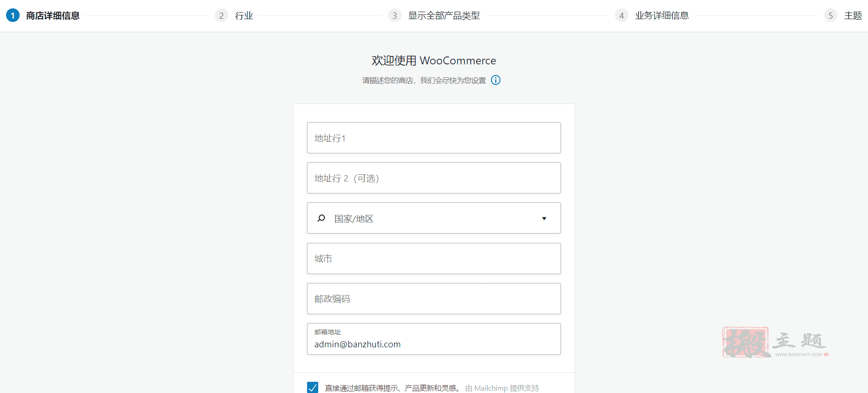Click the step number 5 circle
Screen dimensions: 868x393
tap(830, 15)
